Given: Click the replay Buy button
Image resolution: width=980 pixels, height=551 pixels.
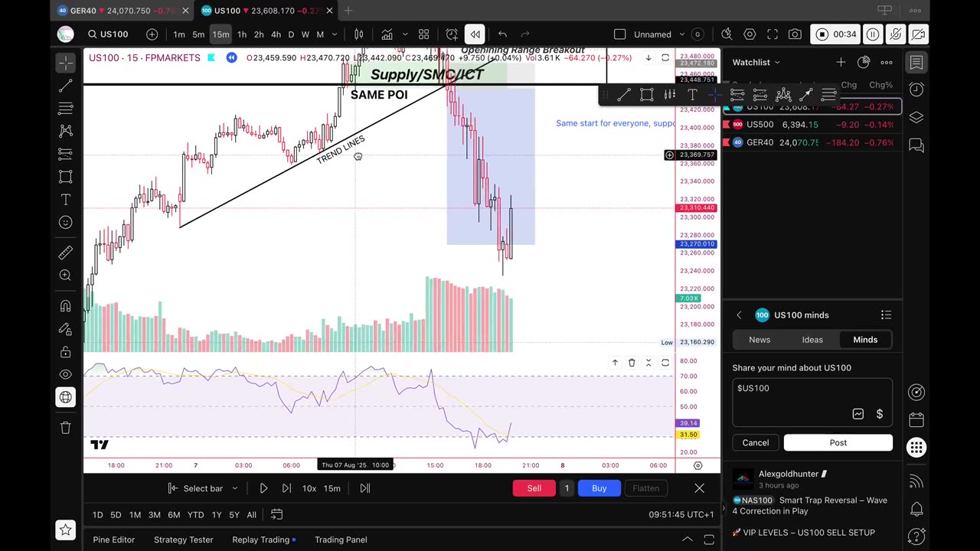Looking at the screenshot, I should [x=599, y=488].
